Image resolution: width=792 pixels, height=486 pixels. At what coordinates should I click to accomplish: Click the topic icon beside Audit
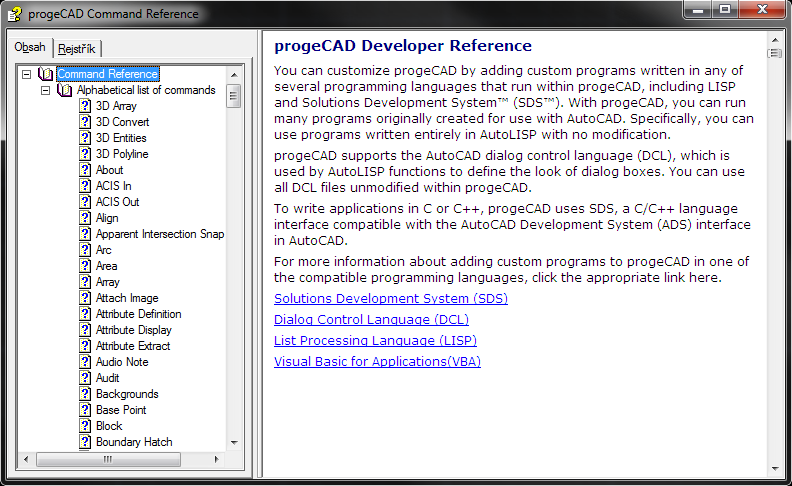[85, 378]
